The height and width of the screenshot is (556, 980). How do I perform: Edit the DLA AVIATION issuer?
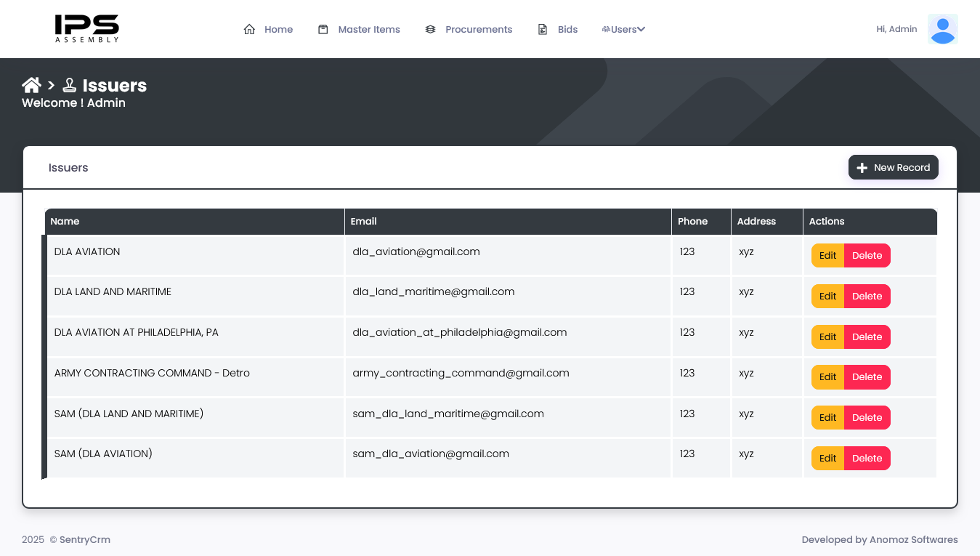click(x=827, y=255)
